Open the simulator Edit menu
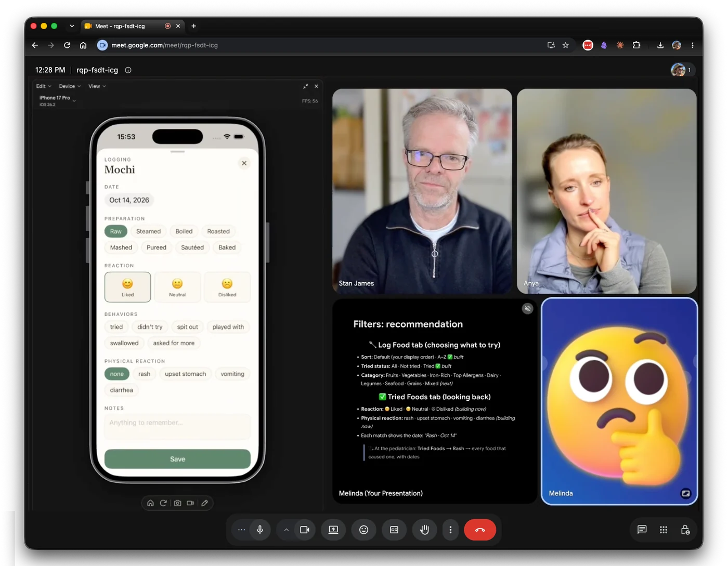728x566 pixels. point(43,86)
